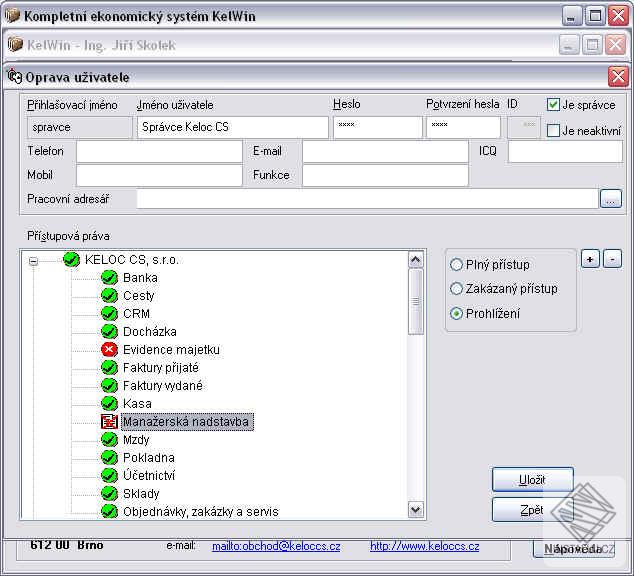
Task: Click the Heslo password field
Action: point(378,127)
